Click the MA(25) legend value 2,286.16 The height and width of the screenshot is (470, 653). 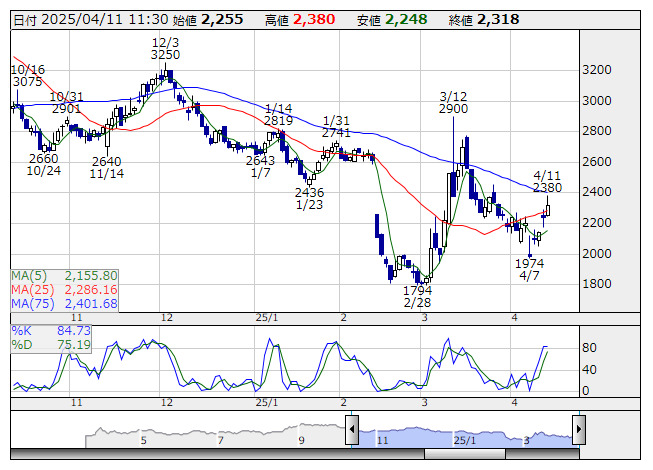tap(91, 290)
